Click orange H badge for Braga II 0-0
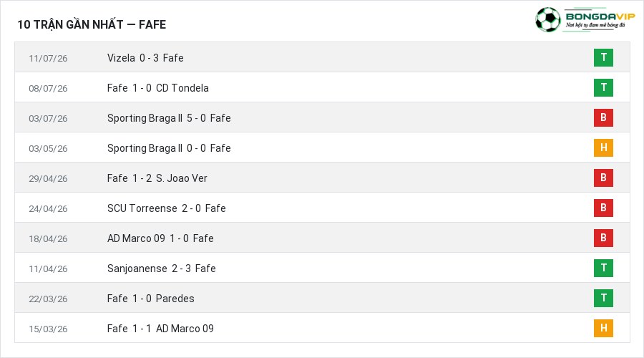Screen dimensions: 644x358 coord(603,147)
